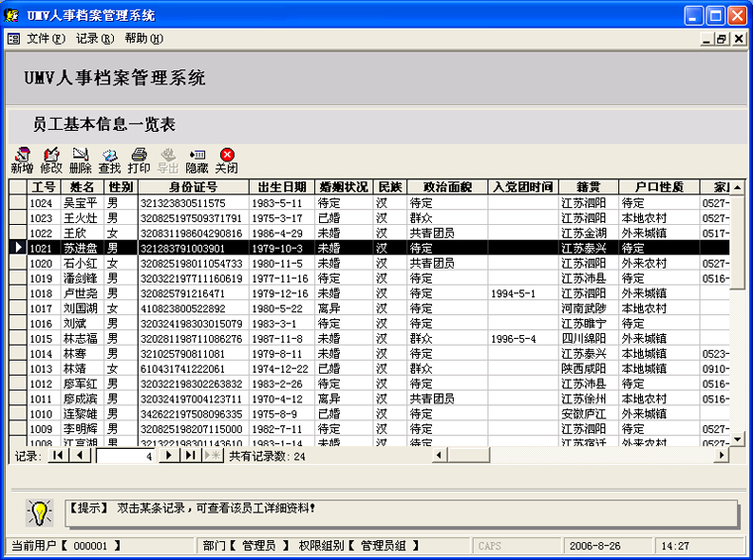Select the name cell 李明辉
Image resolution: width=753 pixels, height=560 pixels.
tap(80, 429)
